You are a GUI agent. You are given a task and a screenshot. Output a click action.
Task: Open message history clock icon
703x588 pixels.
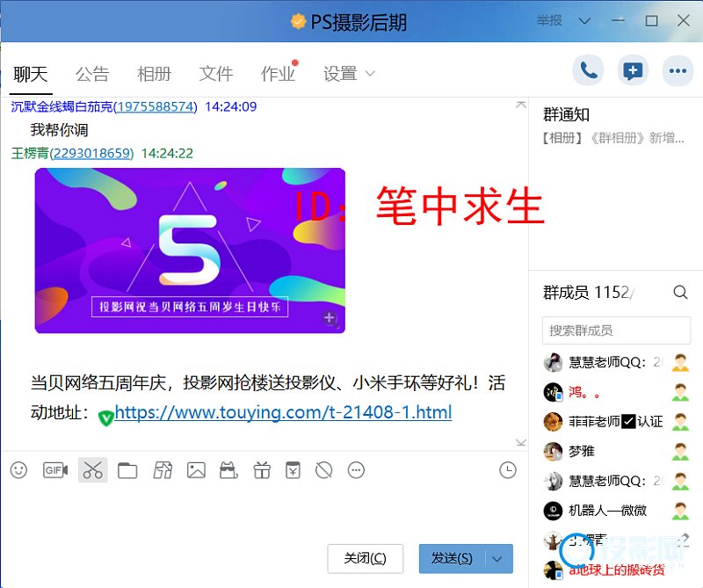508,470
